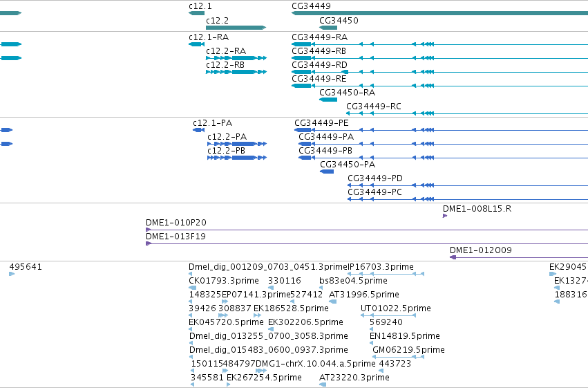Click the feature labeled 484797
This screenshot has height=388, width=588.
225,371
